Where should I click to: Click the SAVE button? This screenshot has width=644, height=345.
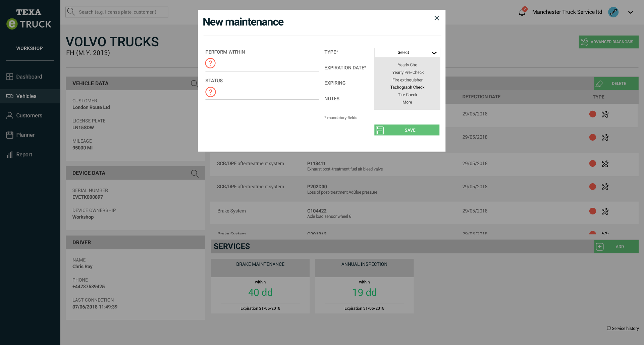coord(407,130)
